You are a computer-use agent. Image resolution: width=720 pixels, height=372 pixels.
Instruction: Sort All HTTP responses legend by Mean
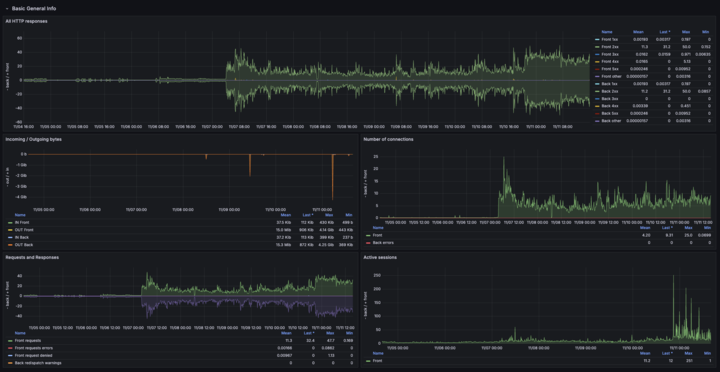[x=638, y=33]
